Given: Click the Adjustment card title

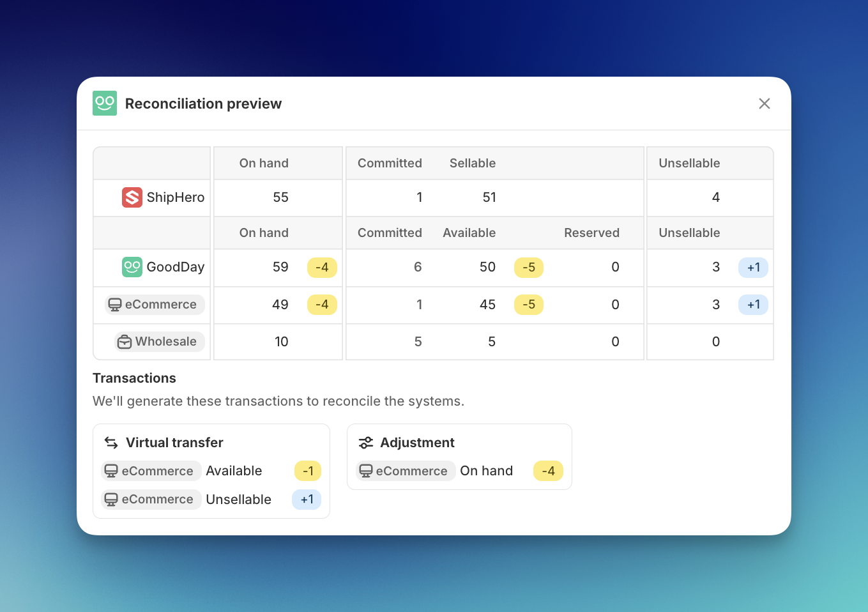Looking at the screenshot, I should (x=417, y=443).
